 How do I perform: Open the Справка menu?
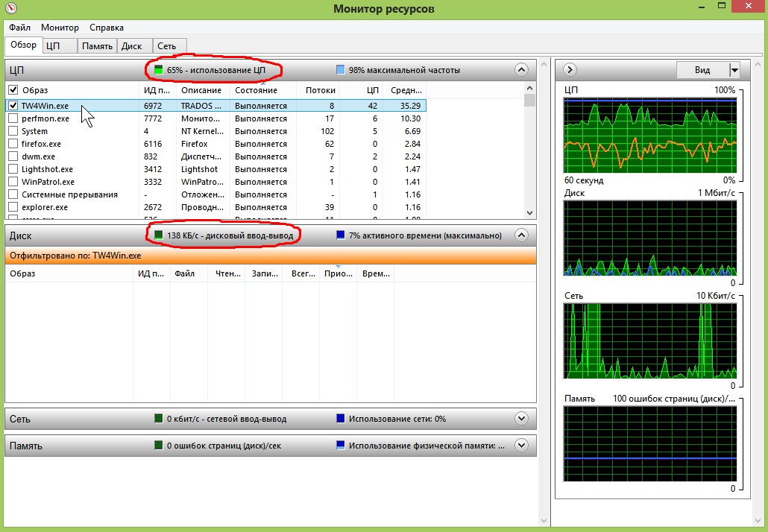coord(107,28)
